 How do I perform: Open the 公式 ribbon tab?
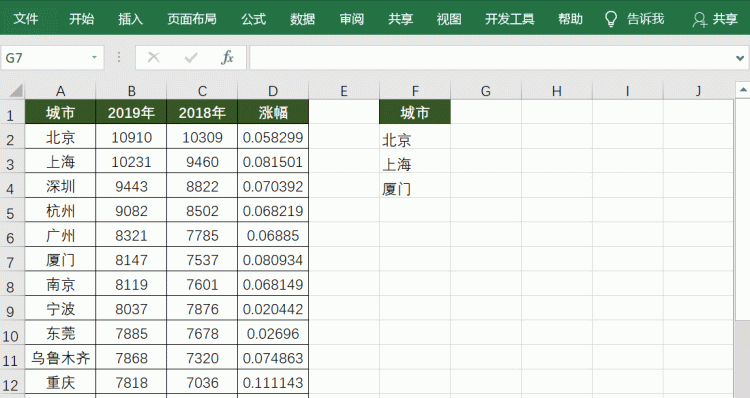[253, 19]
